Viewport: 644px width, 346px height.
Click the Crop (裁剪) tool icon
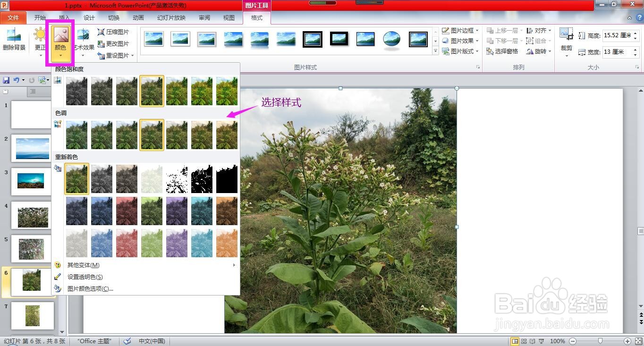point(566,34)
